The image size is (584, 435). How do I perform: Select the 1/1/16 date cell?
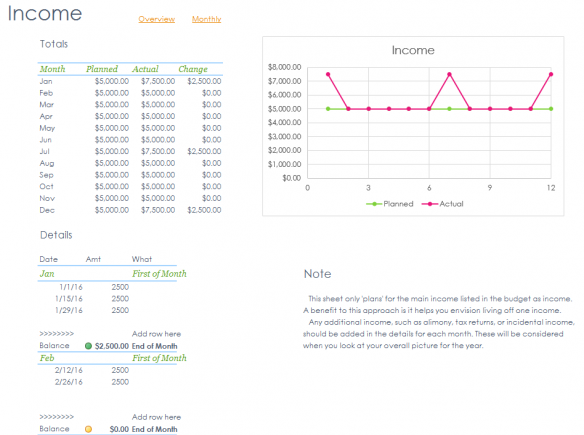[x=71, y=287]
